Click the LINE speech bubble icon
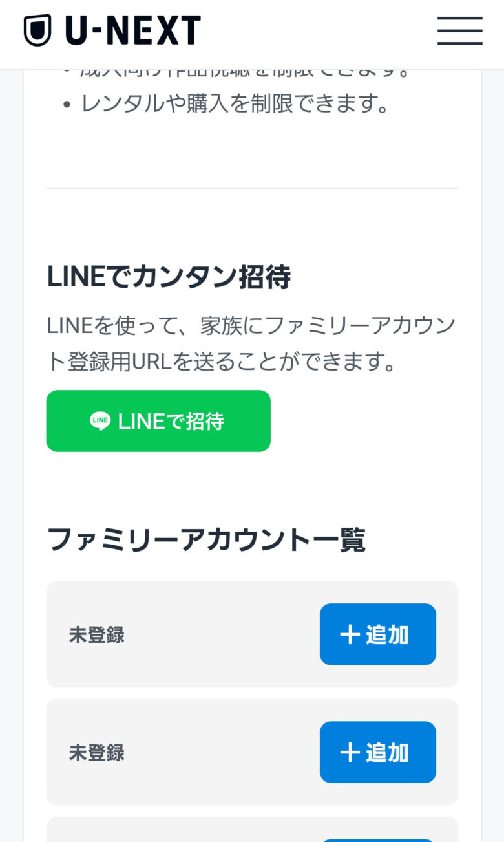 point(100,422)
